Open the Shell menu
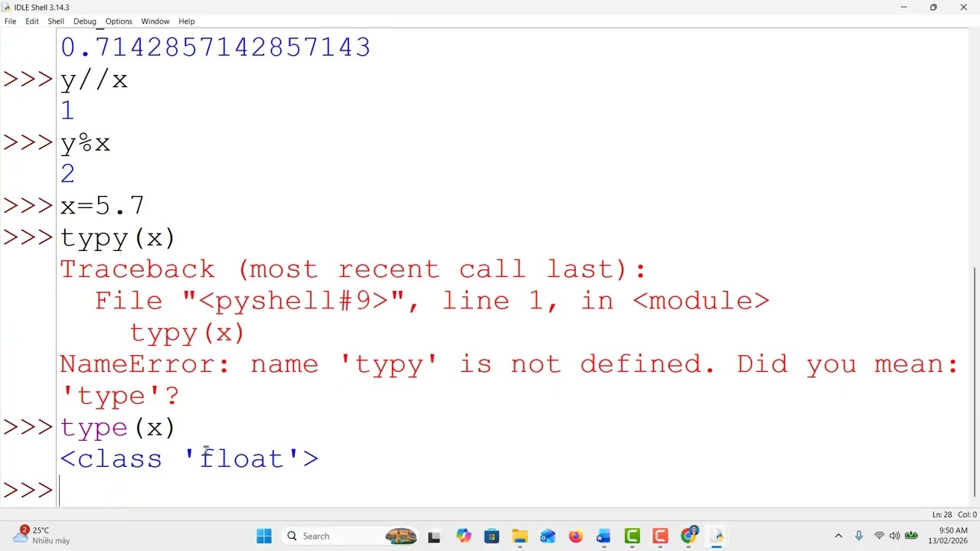The width and height of the screenshot is (980, 551). coord(56,21)
